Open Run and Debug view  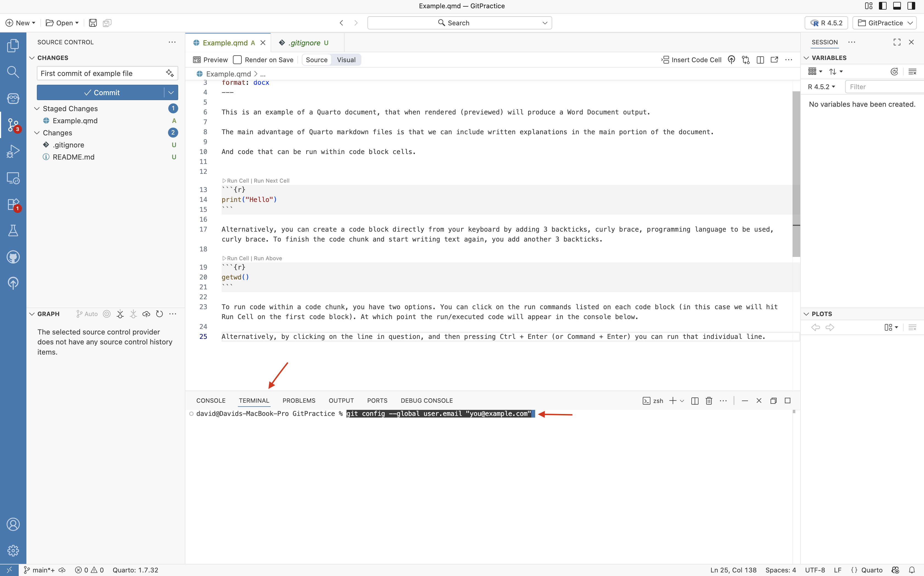13,151
